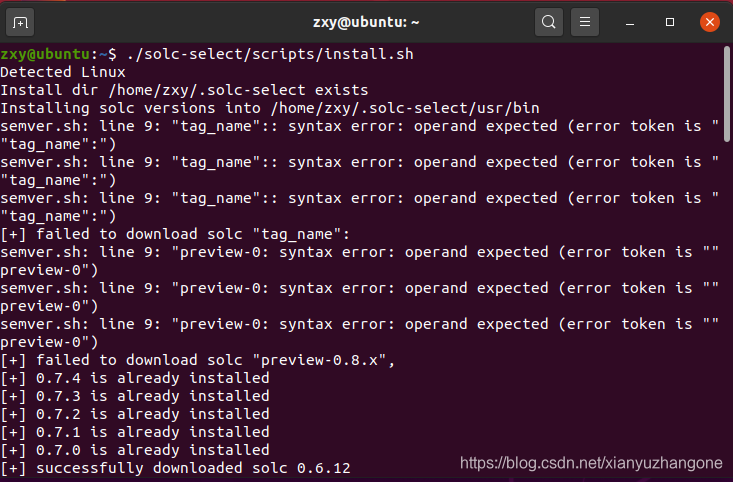The height and width of the screenshot is (482, 733).
Task: Click the green zxy@ubuntu prompt text
Action: (45, 54)
